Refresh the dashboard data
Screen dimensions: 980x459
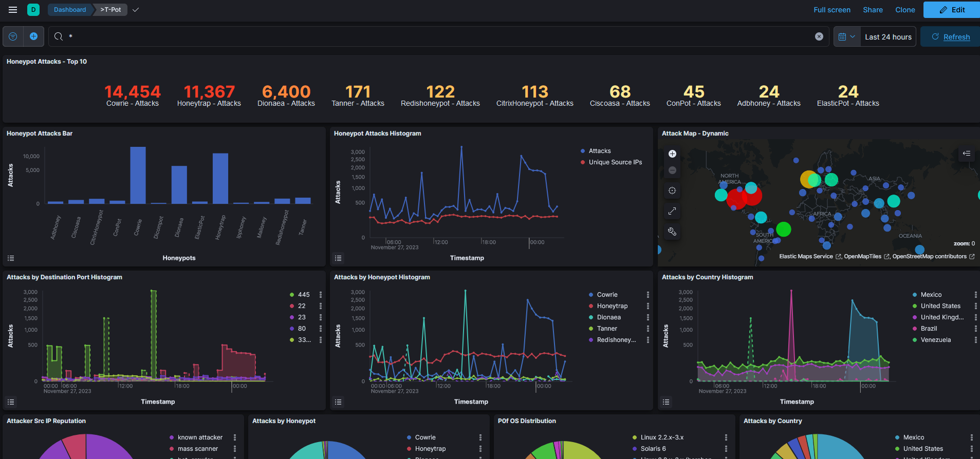point(950,36)
